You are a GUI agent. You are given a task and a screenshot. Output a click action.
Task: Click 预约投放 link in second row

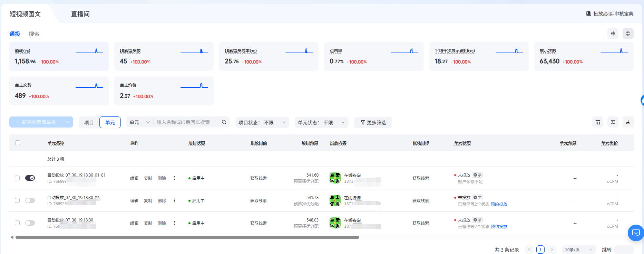[x=499, y=204]
